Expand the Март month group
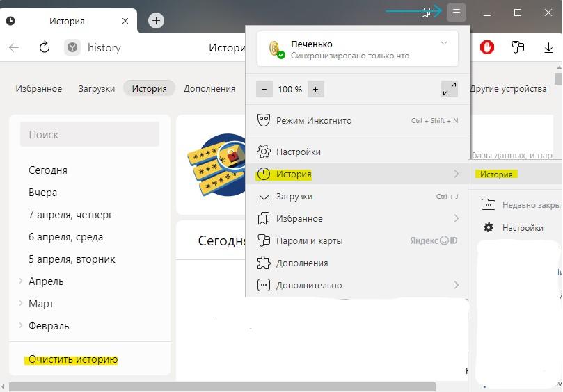 coord(21,303)
